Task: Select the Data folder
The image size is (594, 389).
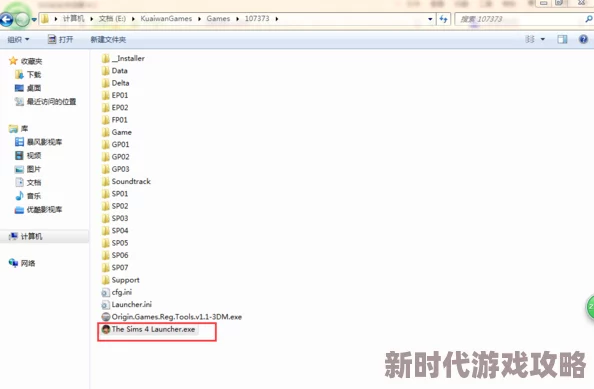Action: pyautogui.click(x=115, y=71)
